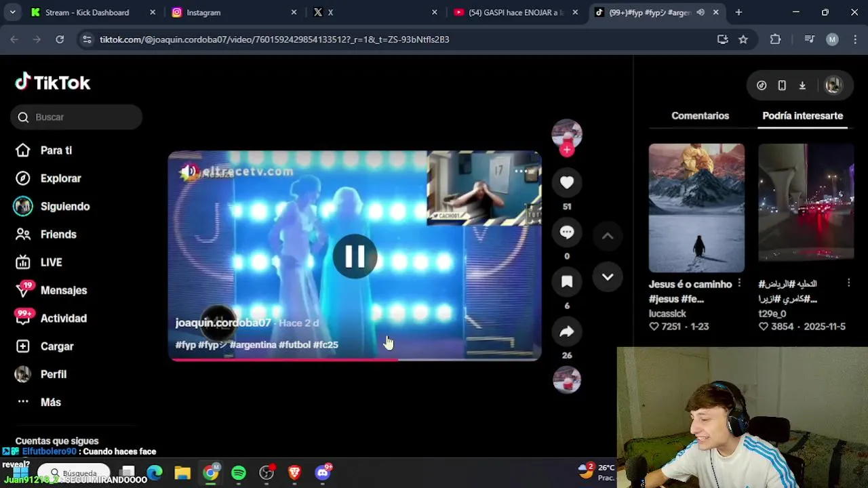Viewport: 868px width, 488px height.
Task: Open a new browser tab
Action: tap(738, 12)
